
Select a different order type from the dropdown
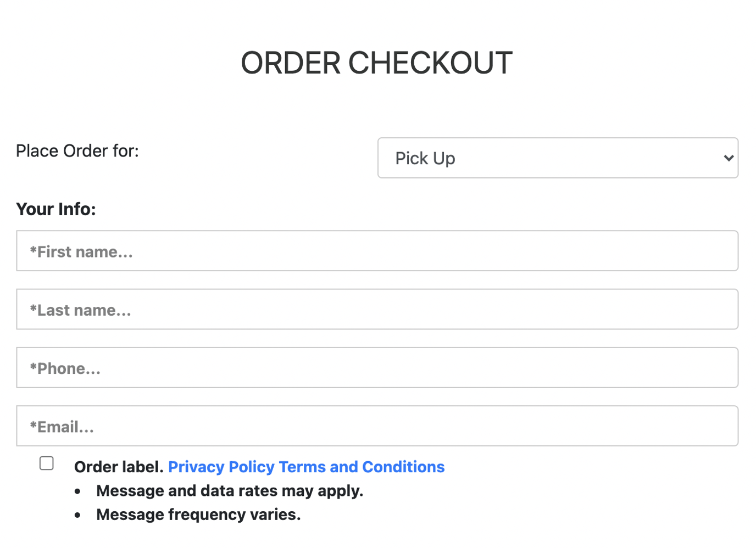(557, 158)
